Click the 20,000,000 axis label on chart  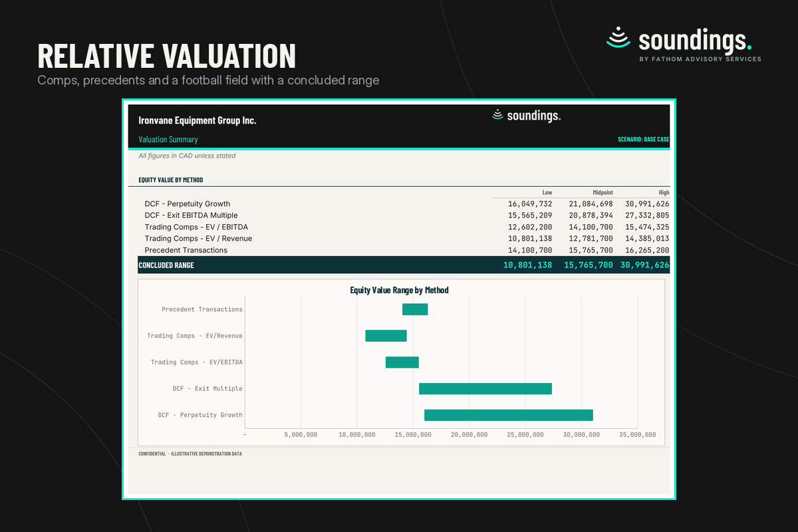469,434
